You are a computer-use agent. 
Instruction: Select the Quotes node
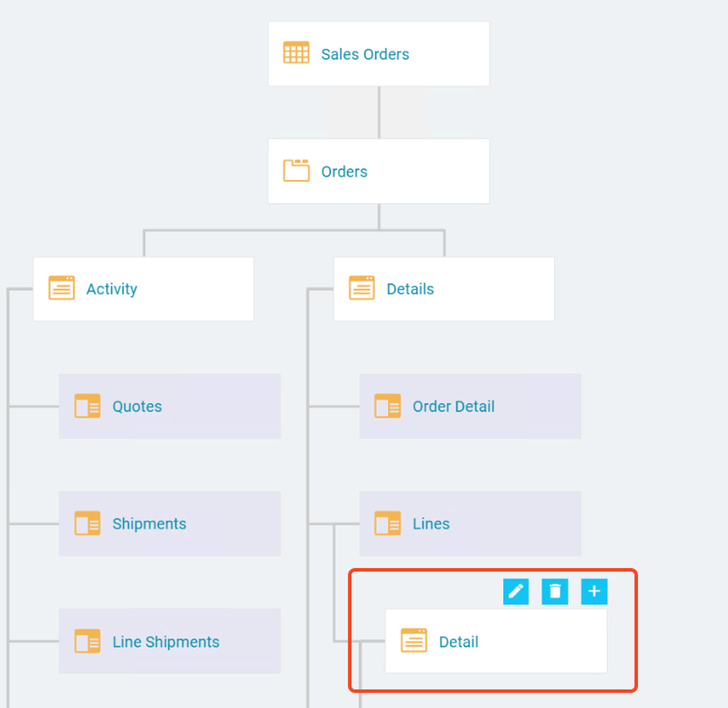[170, 406]
